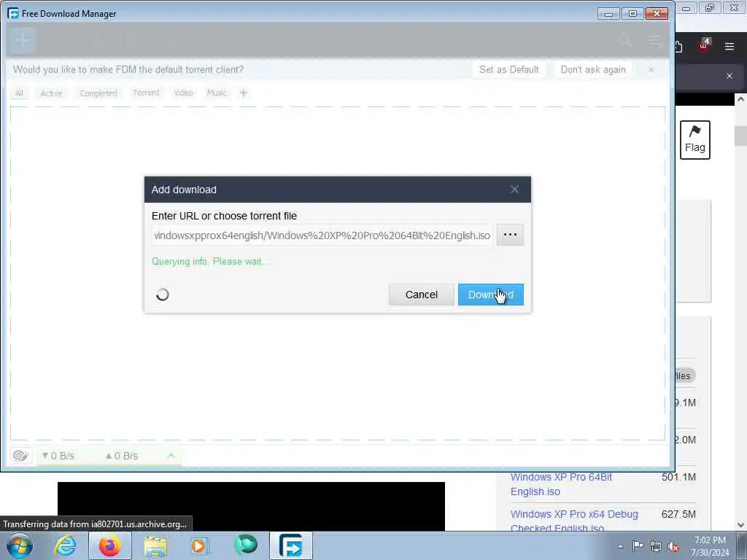Click the 627.5M file size text
Screen dimensions: 747x560
pyautogui.click(x=678, y=514)
